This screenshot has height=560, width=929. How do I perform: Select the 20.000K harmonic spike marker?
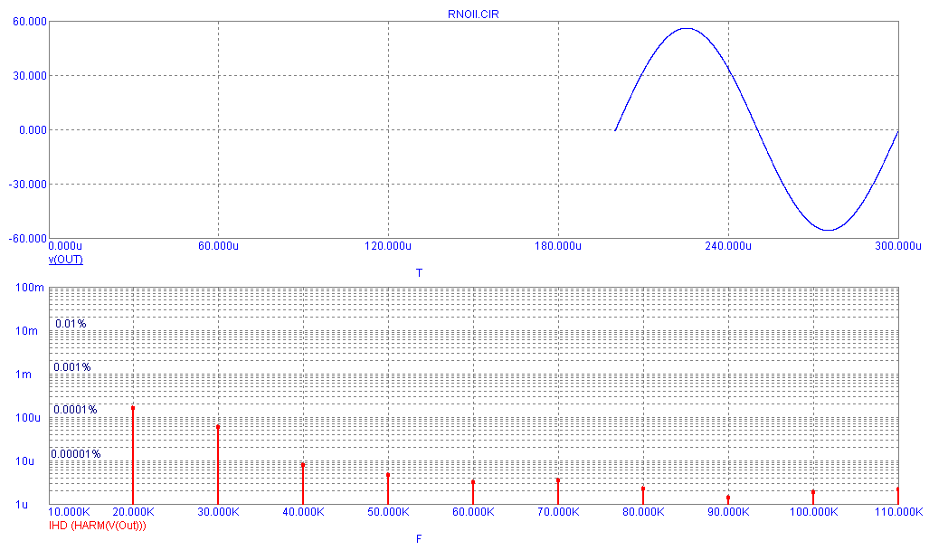click(133, 408)
